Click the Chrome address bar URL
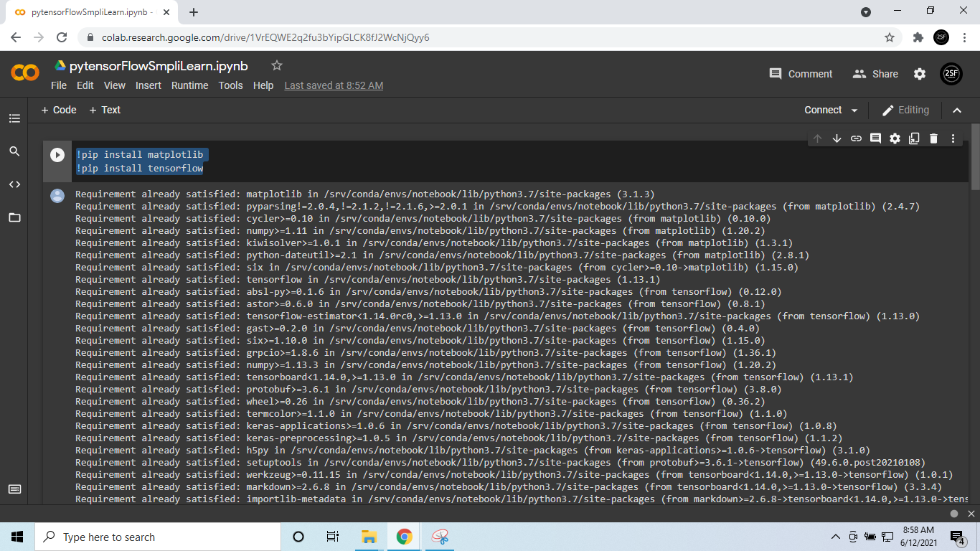 (265, 37)
